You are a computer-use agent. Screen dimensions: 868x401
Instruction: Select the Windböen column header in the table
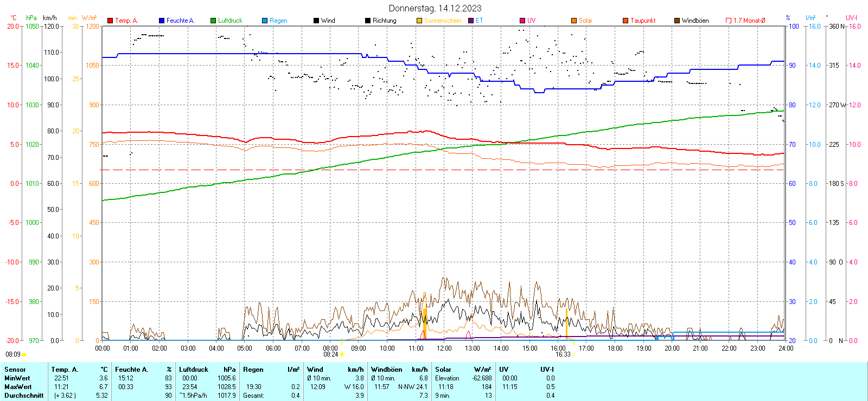click(387, 370)
